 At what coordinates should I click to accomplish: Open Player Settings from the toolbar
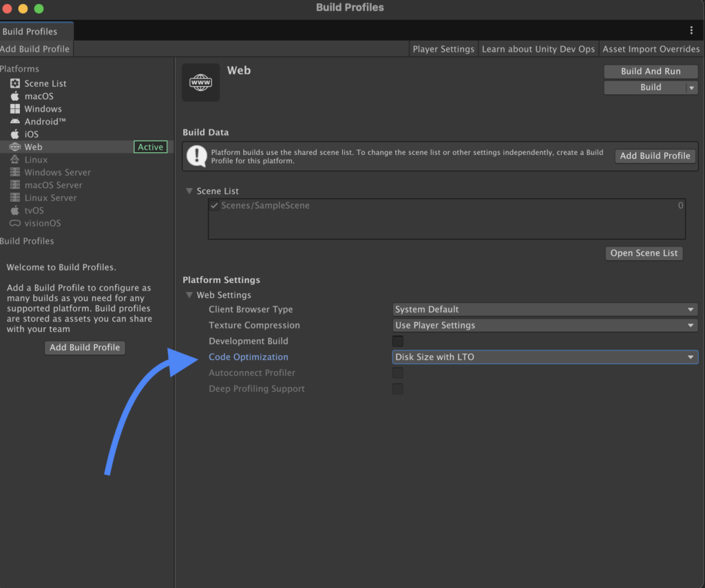pyautogui.click(x=443, y=49)
